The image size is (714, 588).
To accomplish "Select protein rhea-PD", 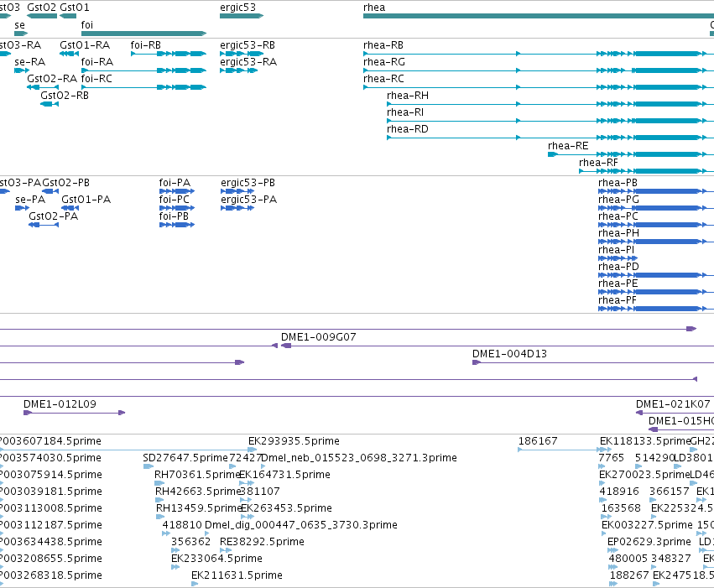I will pyautogui.click(x=656, y=275).
